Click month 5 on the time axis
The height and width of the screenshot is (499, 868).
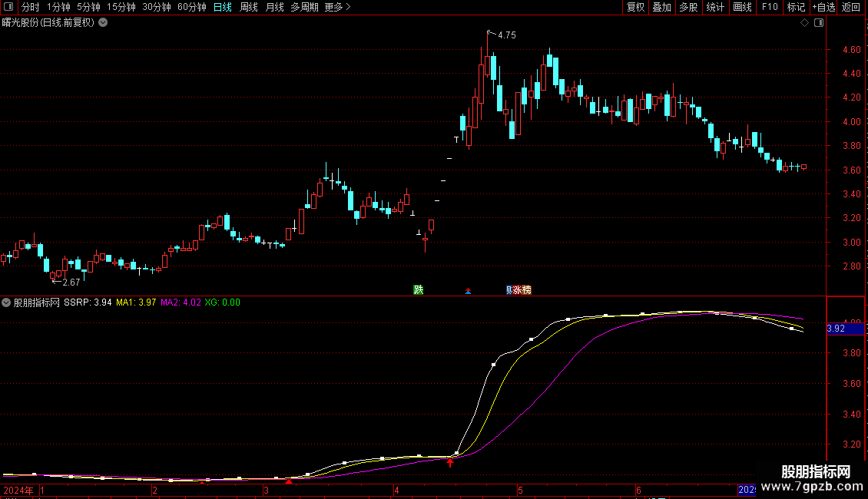click(520, 490)
